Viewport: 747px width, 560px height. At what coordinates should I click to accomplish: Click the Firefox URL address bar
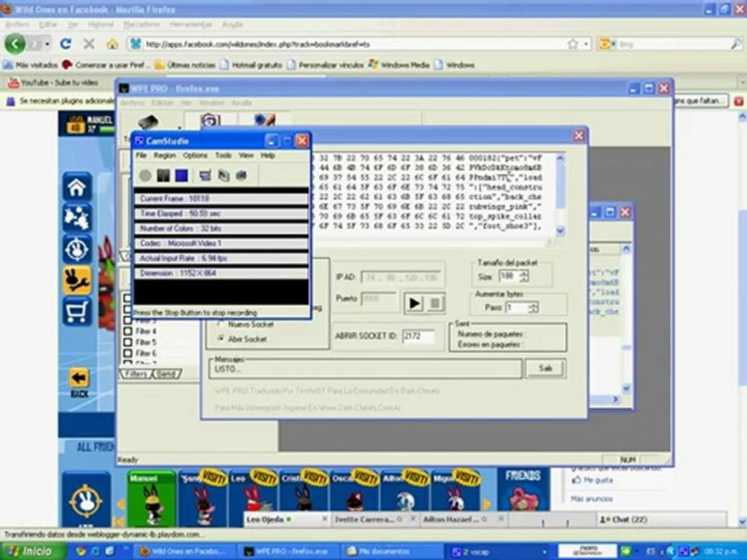353,44
